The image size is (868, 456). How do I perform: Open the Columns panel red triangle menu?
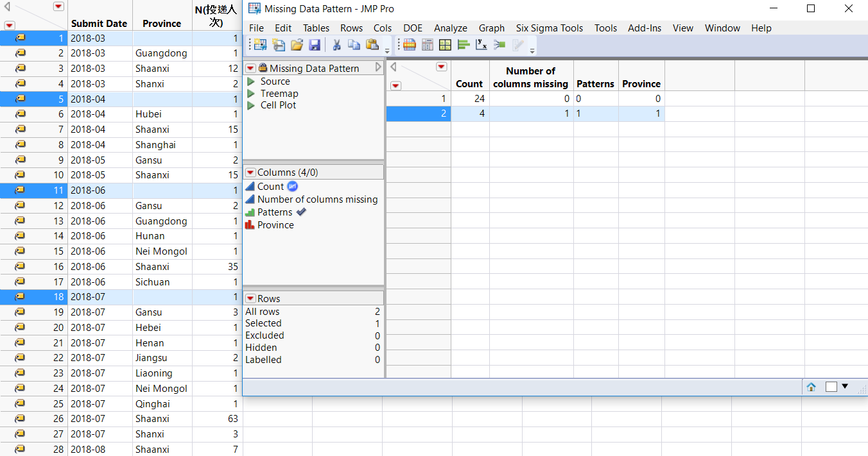point(250,173)
